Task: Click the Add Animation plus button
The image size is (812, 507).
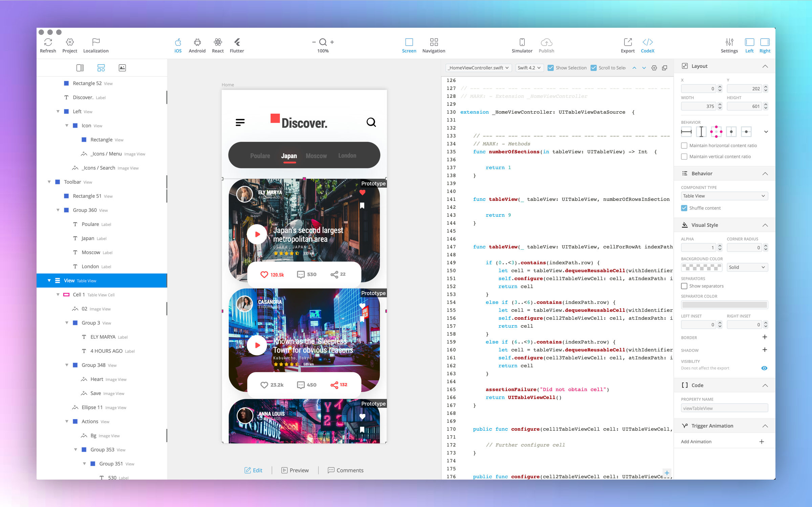Action: coord(762,442)
